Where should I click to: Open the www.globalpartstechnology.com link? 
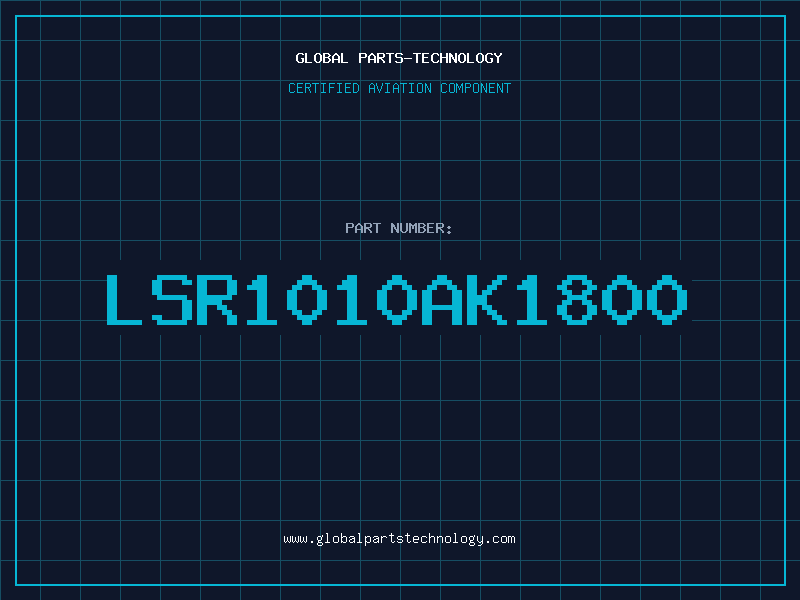(x=399, y=539)
